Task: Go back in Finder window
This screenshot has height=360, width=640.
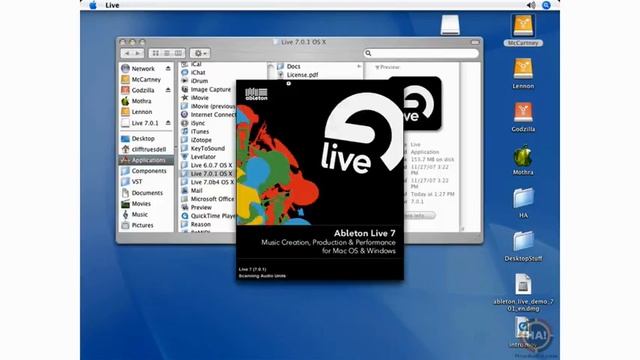Action: pyautogui.click(x=127, y=53)
